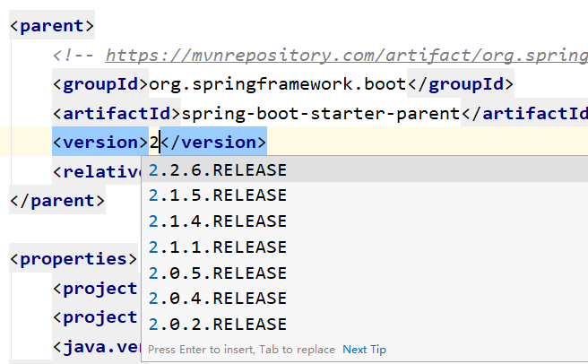Click the opening version tag
The image size is (588, 364).
tap(100, 143)
